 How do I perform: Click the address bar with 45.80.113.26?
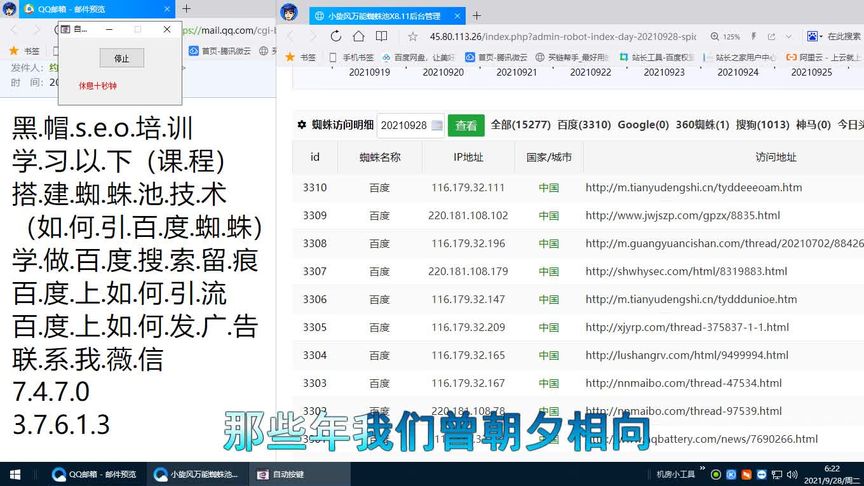[x=560, y=36]
